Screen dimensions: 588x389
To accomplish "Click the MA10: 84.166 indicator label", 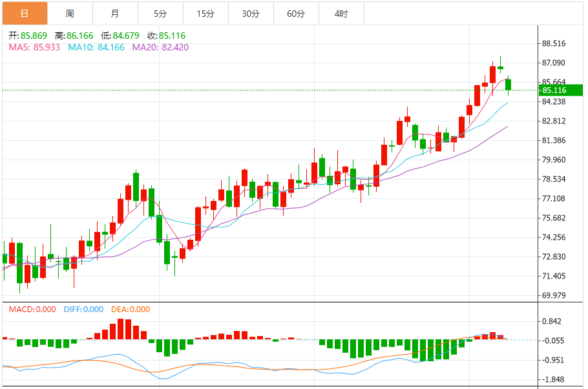I will (x=96, y=47).
